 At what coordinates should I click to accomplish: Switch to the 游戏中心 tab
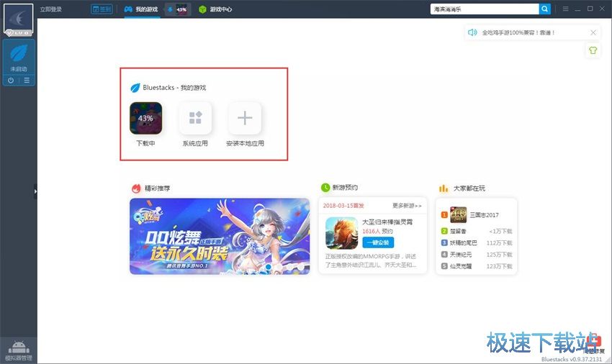(x=215, y=9)
